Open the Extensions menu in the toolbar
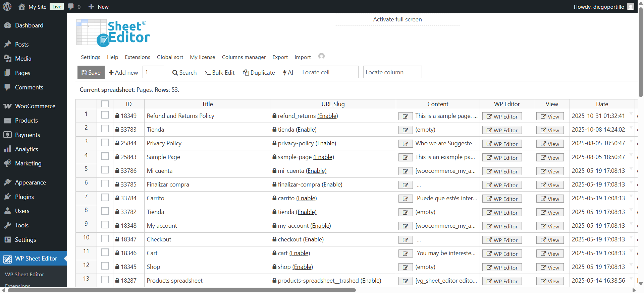The height and width of the screenshot is (293, 644). tap(138, 57)
